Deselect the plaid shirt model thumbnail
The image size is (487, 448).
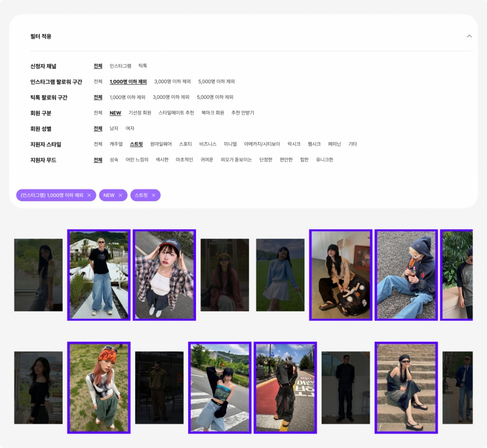pyautogui.click(x=164, y=275)
